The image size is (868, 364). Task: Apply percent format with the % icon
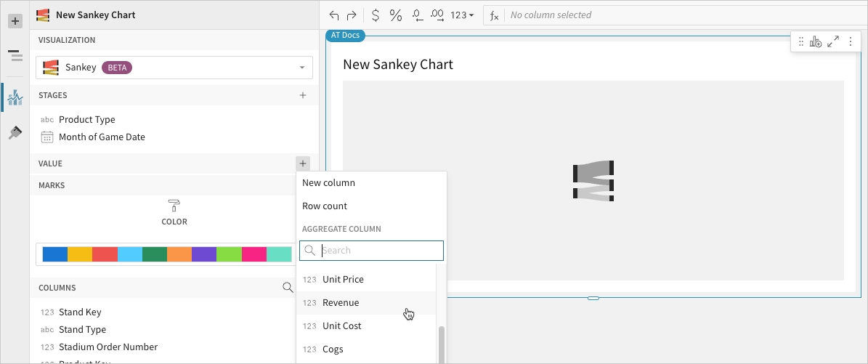tap(396, 15)
